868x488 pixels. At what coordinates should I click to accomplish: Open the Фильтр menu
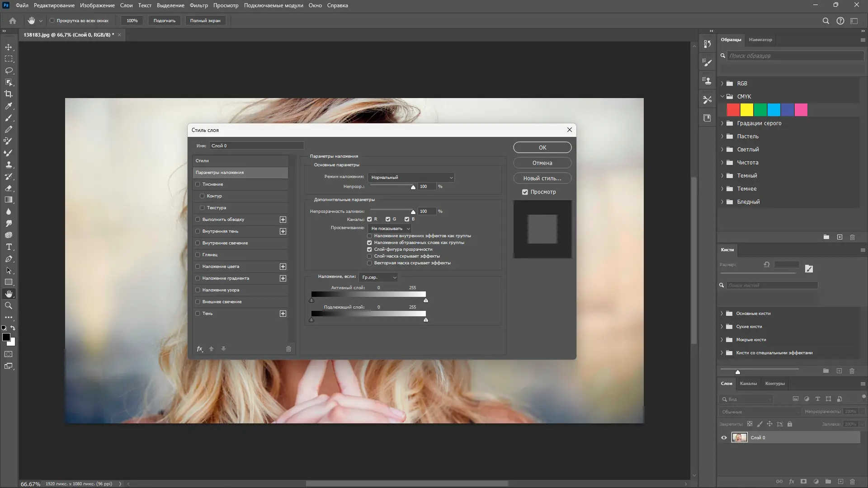click(x=198, y=5)
